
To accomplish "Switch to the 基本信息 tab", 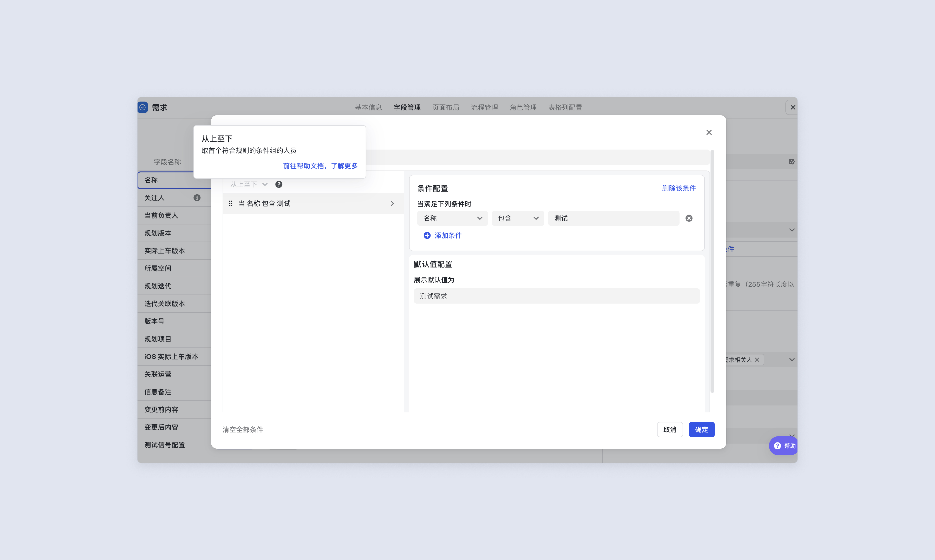I will tap(368, 108).
